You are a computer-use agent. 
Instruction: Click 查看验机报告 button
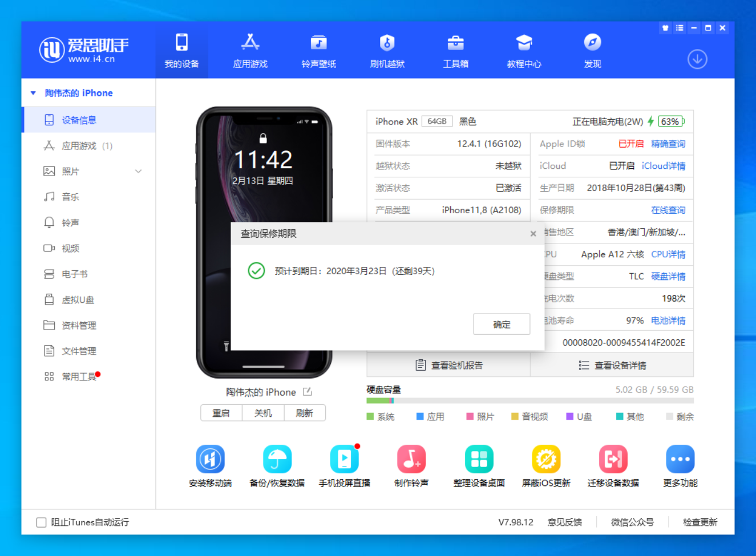coord(448,365)
